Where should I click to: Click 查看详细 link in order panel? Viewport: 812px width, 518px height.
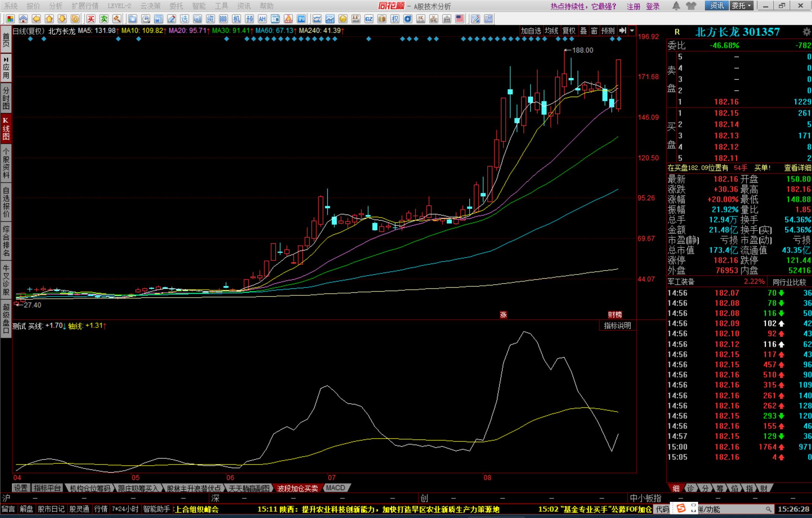click(797, 168)
